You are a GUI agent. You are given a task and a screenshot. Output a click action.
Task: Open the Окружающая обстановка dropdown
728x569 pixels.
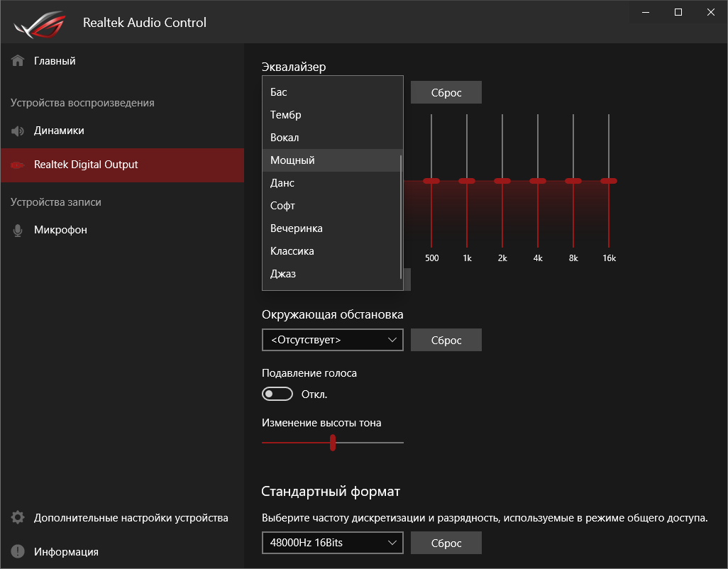tap(333, 340)
